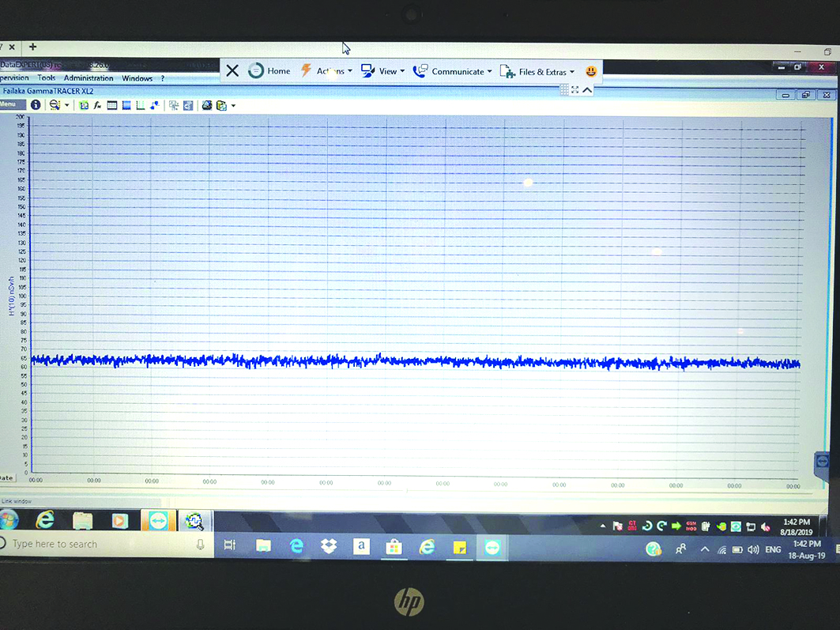Click the magnifier zoom tool icon

coord(55,104)
